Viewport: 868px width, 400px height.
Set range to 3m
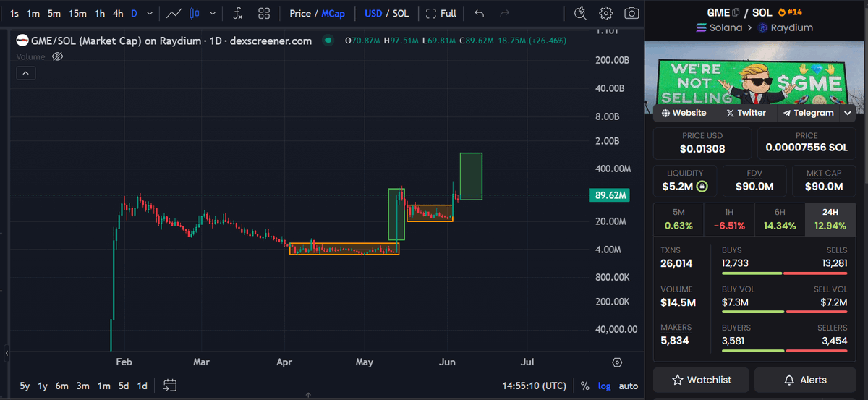(x=83, y=386)
